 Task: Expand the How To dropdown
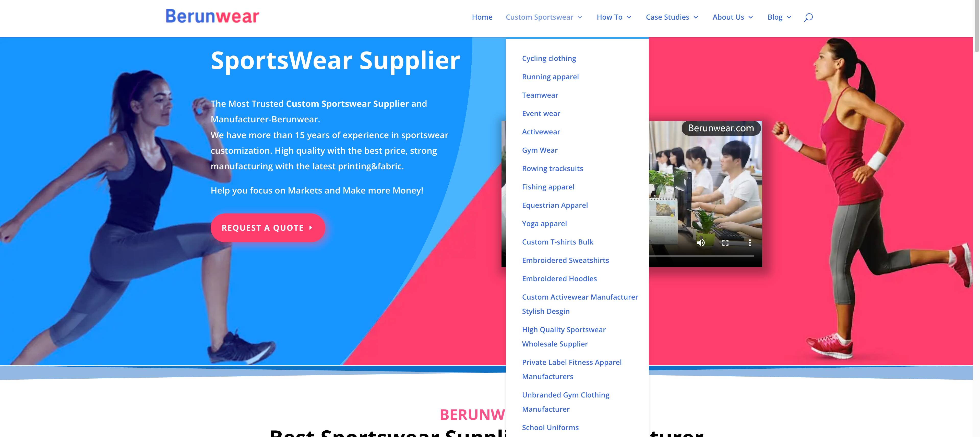point(614,17)
